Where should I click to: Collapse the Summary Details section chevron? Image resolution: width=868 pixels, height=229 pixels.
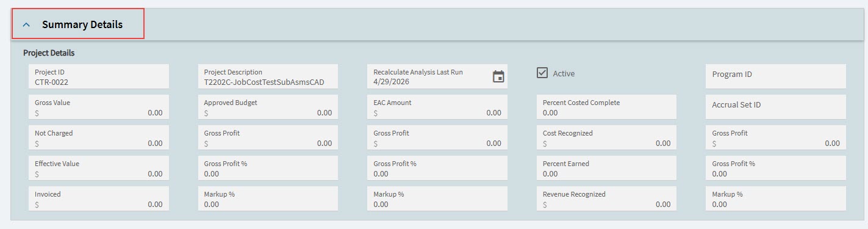coord(26,25)
